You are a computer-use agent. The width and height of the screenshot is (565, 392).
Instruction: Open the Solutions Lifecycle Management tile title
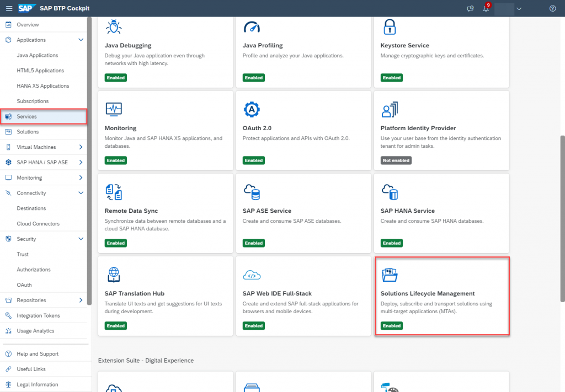pos(428,294)
